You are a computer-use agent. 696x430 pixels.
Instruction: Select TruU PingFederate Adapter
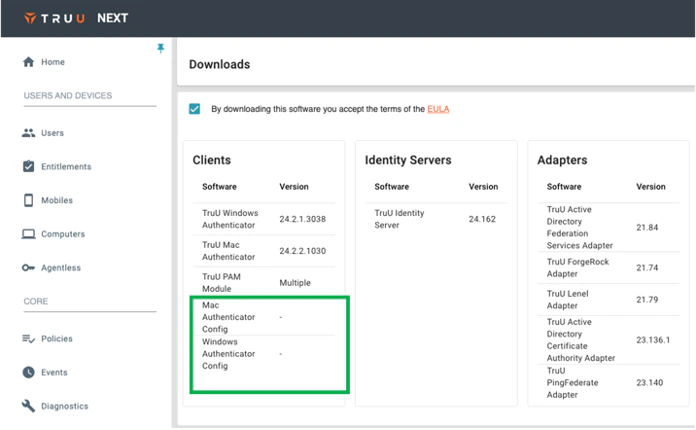click(573, 383)
